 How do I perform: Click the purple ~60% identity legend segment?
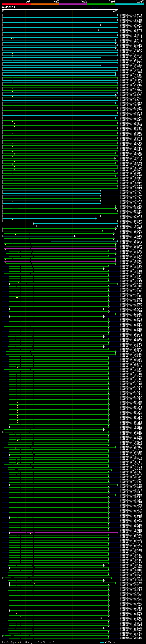pyautogui.click(x=73, y=4)
